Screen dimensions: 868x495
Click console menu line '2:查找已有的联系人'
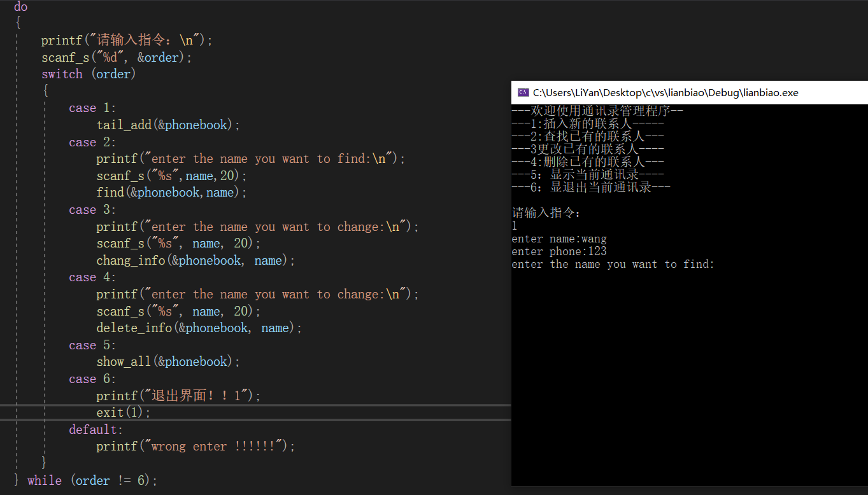tap(588, 136)
